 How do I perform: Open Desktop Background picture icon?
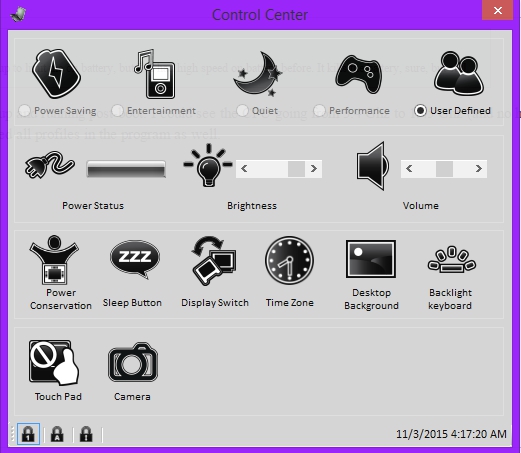tap(371, 259)
